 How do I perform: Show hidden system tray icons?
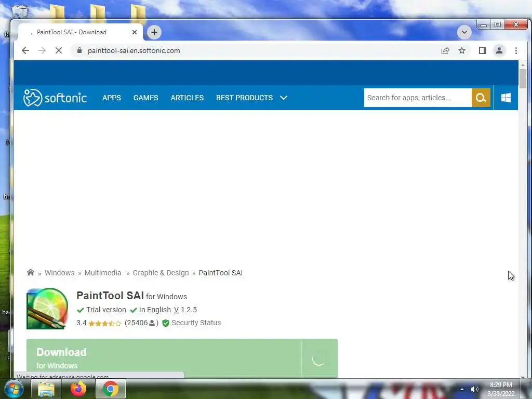tap(462, 389)
